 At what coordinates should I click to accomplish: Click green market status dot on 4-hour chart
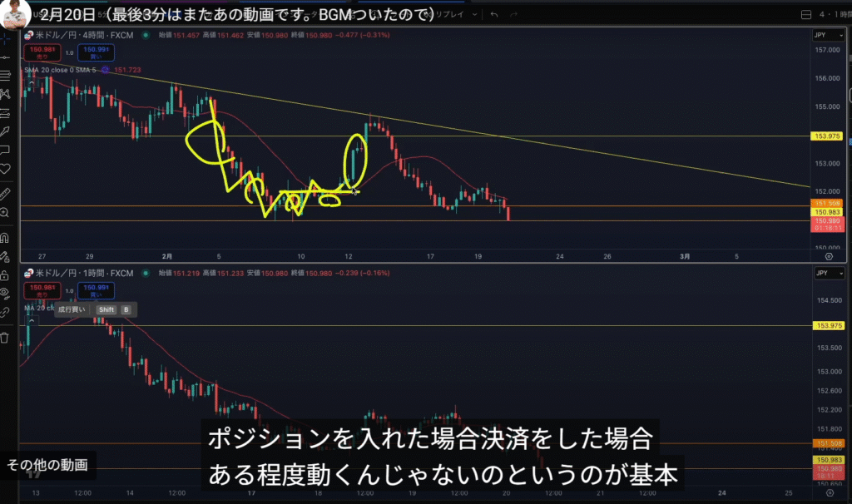point(146,35)
